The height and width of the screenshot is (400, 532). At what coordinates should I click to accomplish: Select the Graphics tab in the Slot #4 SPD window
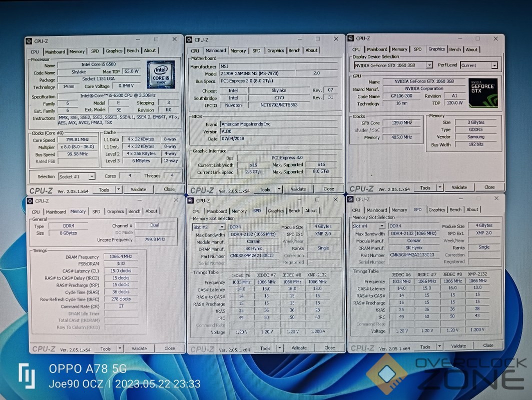437,210
